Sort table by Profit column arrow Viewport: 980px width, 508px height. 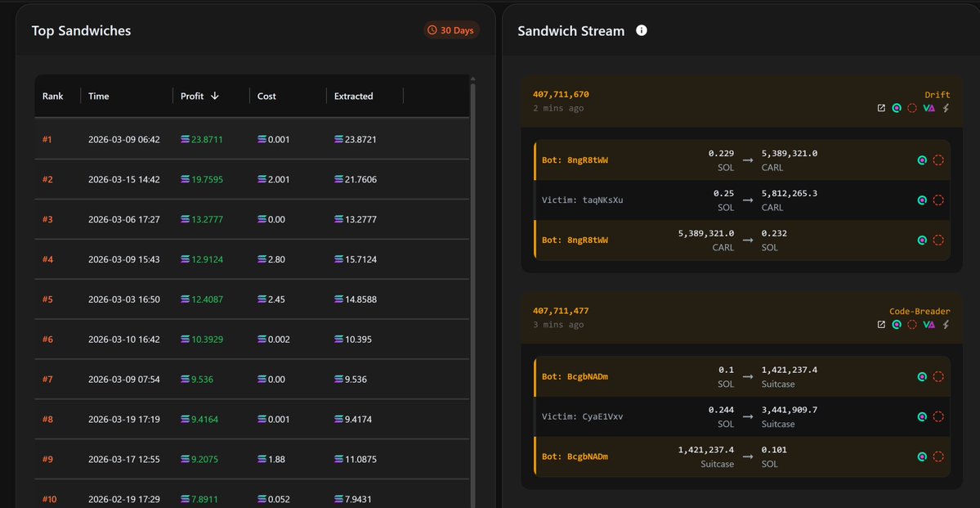[215, 97]
